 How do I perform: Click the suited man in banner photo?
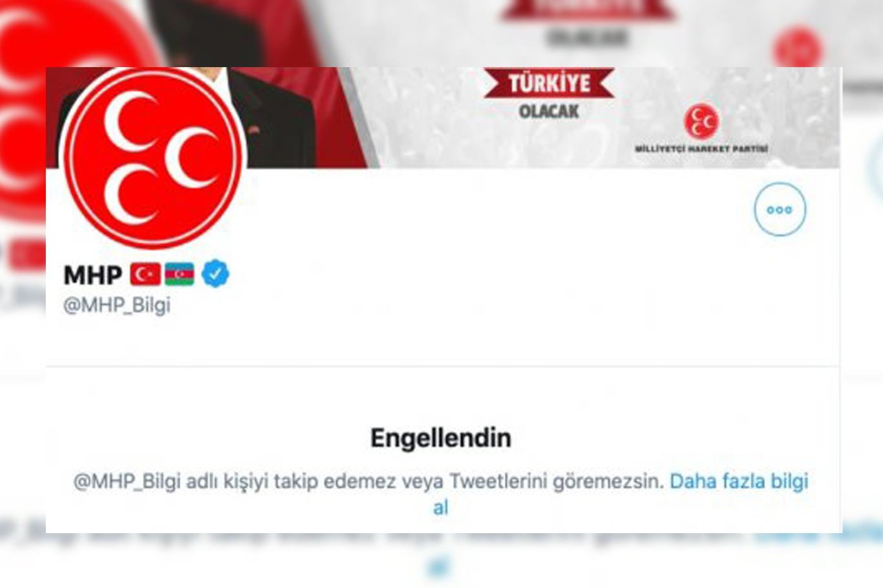click(271, 117)
